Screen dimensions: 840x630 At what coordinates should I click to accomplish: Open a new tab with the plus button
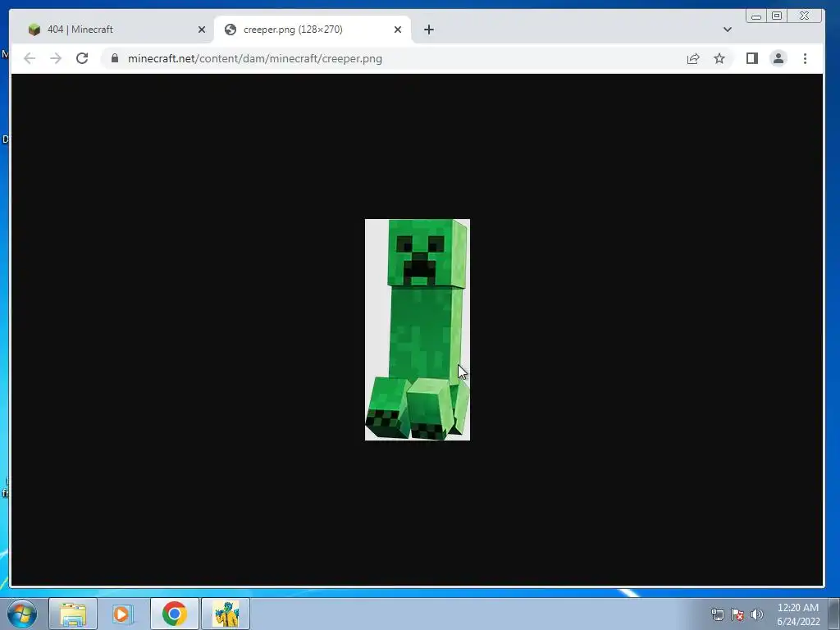[428, 30]
